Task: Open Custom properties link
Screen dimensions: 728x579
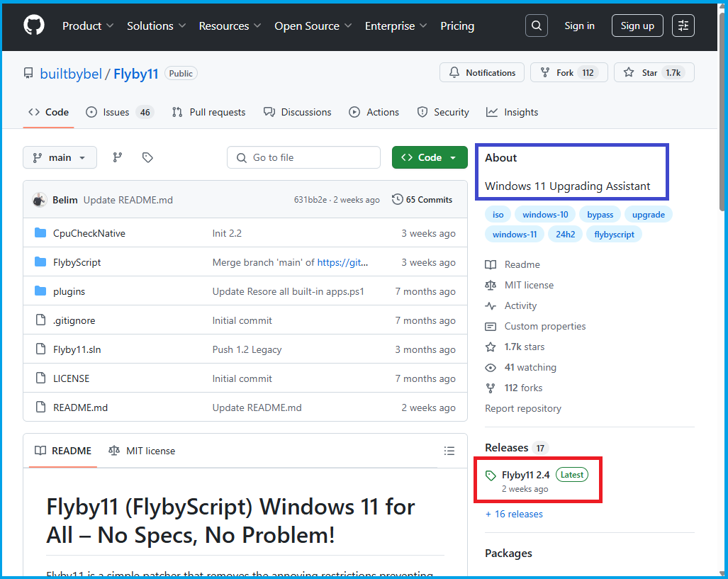Action: click(x=535, y=327)
